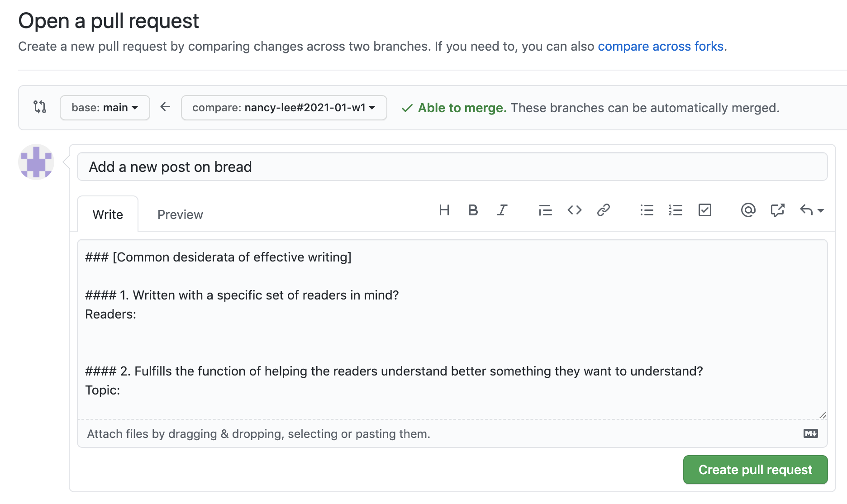Click the Create pull request button
This screenshot has height=504, width=847.
tap(755, 470)
